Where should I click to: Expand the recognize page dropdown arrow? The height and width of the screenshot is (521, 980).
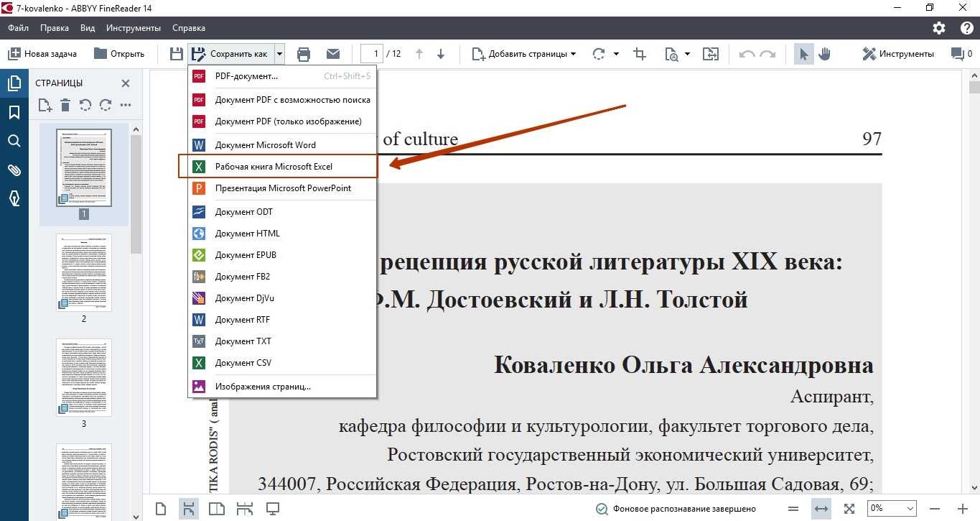click(x=687, y=54)
